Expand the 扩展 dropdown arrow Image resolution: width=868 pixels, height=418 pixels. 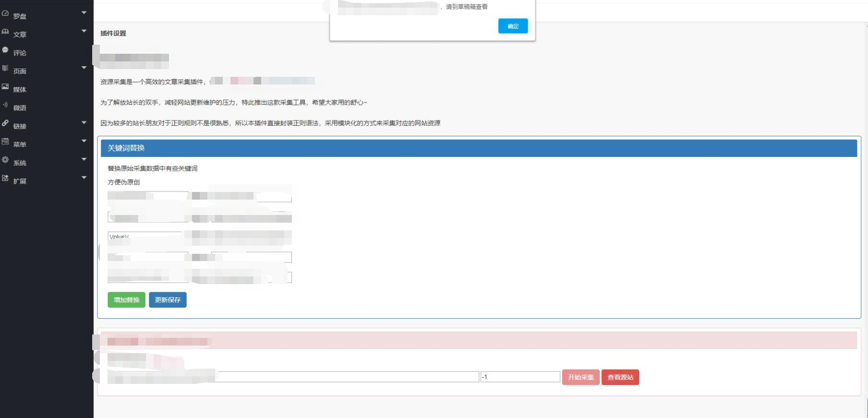click(84, 178)
